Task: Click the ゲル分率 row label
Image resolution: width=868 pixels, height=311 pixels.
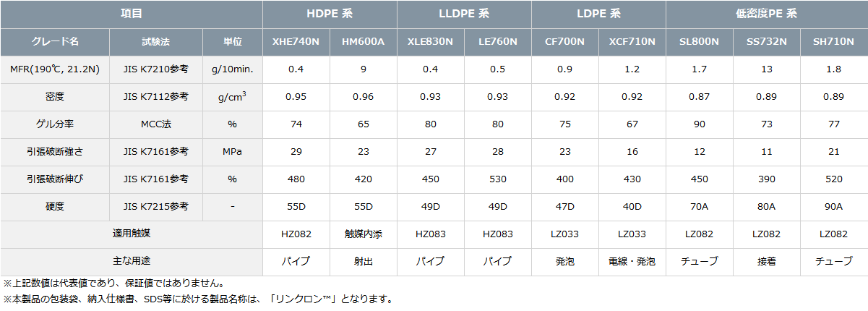Action: click(55, 124)
